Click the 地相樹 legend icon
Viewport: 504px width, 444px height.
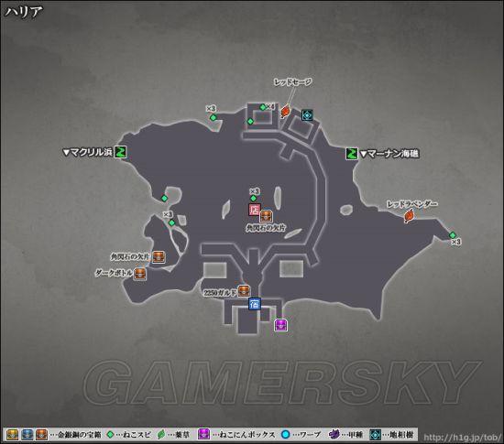375,435
